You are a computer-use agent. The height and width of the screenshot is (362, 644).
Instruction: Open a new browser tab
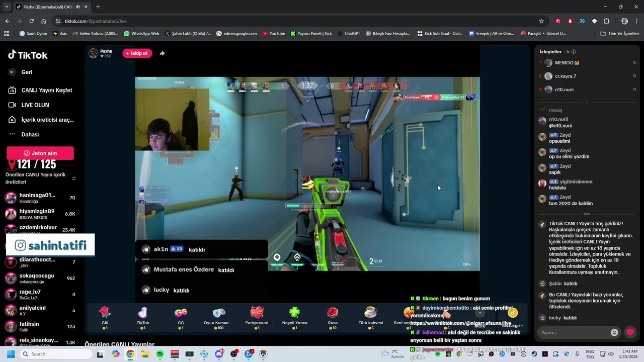[x=98, y=7]
